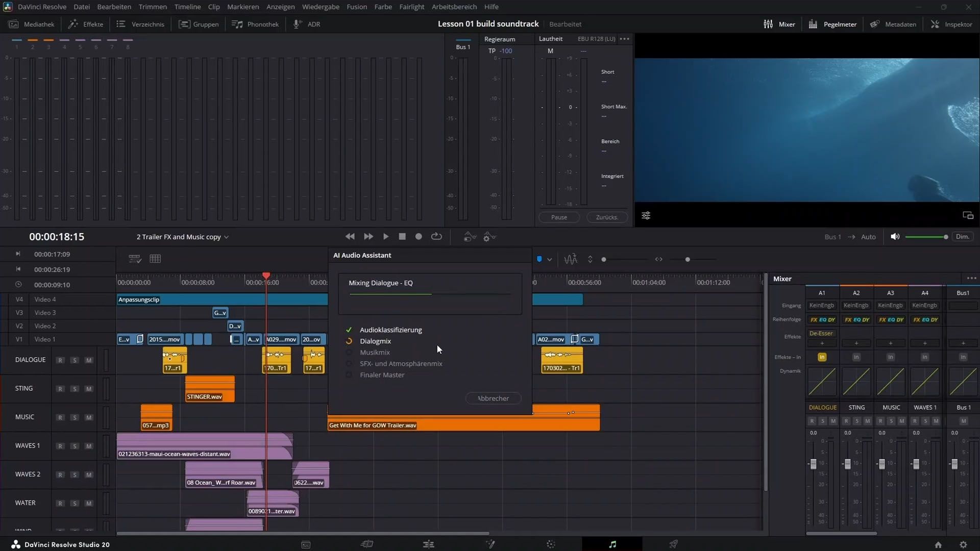This screenshot has width=980, height=551.
Task: Open the Phonothek sound library
Action: (x=255, y=24)
